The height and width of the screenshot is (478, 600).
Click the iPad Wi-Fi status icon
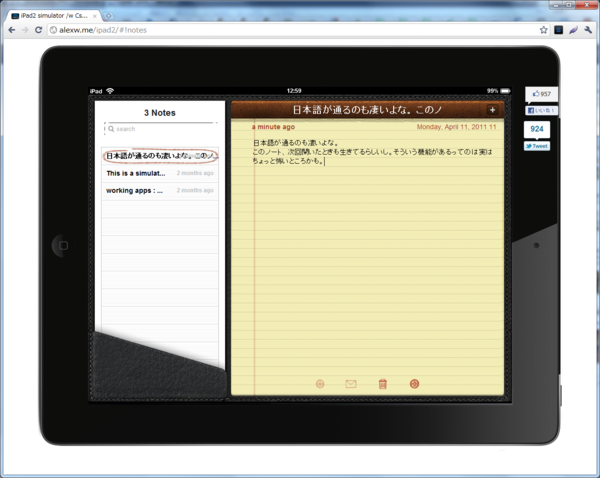110,91
